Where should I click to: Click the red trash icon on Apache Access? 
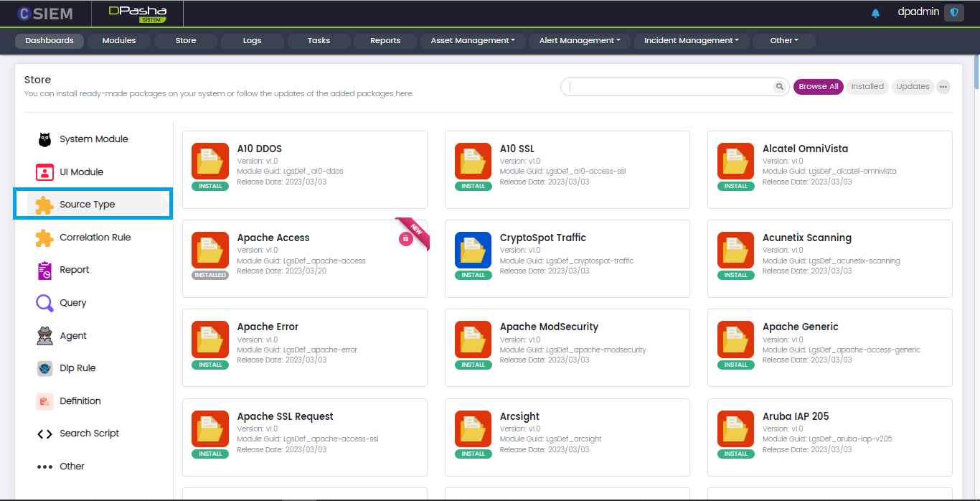(x=405, y=238)
